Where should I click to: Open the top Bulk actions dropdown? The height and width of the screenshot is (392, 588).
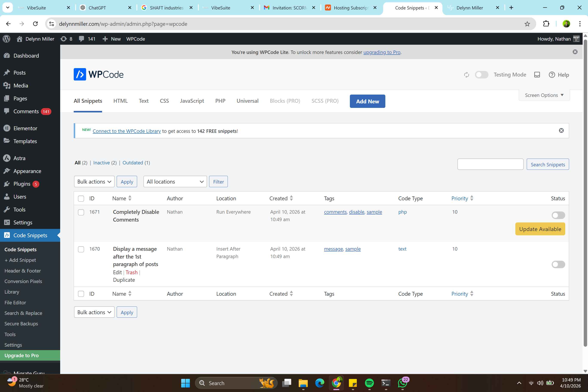[94, 182]
